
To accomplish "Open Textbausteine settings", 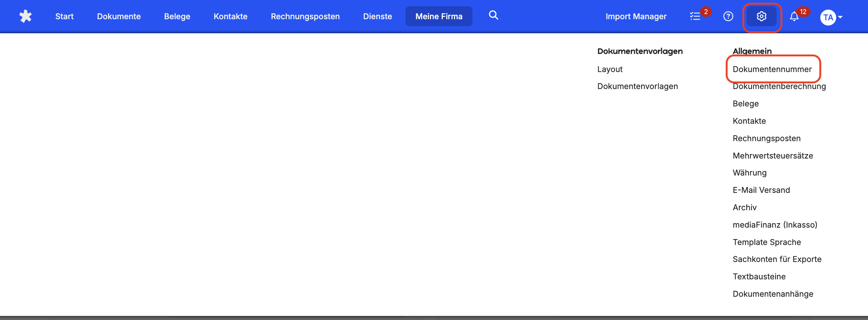I will [x=759, y=276].
